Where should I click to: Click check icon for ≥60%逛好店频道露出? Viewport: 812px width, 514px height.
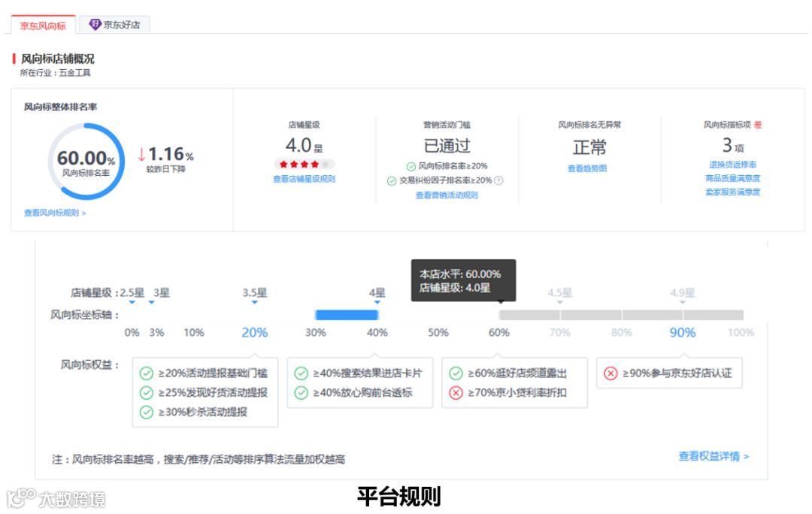tap(456, 373)
